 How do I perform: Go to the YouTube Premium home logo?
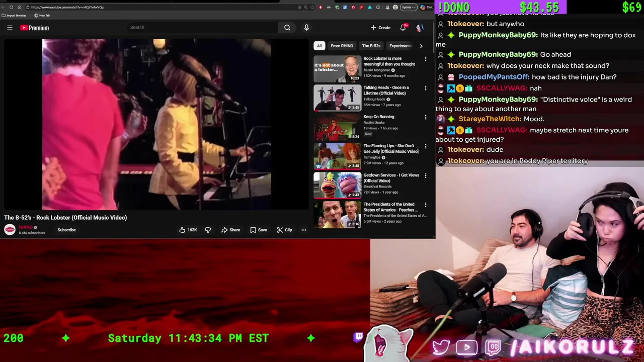(x=35, y=28)
